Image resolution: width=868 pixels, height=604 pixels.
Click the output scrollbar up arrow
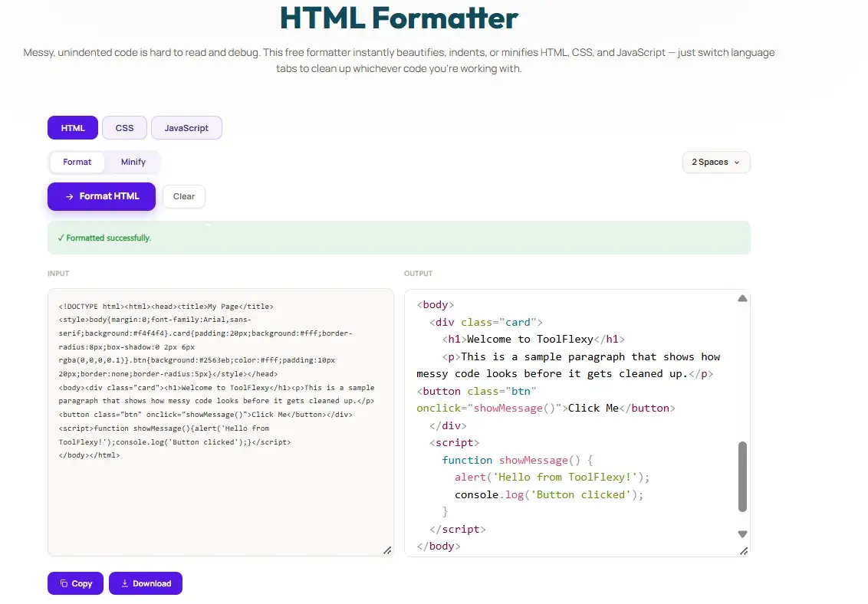coord(742,299)
